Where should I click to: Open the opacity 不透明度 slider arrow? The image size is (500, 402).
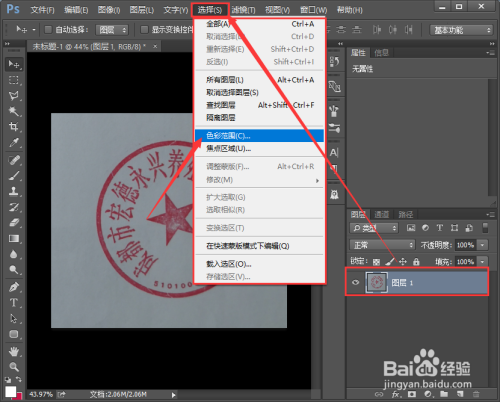click(x=483, y=245)
